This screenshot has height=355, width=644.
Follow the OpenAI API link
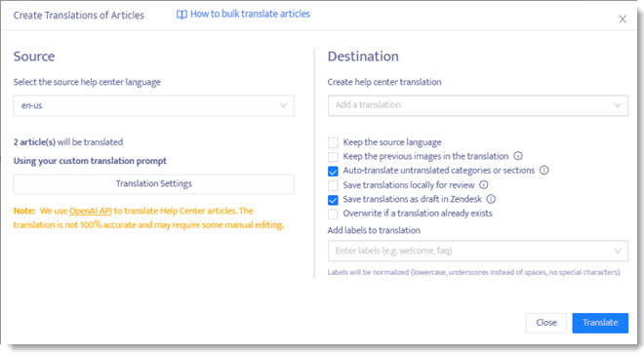[x=91, y=211]
